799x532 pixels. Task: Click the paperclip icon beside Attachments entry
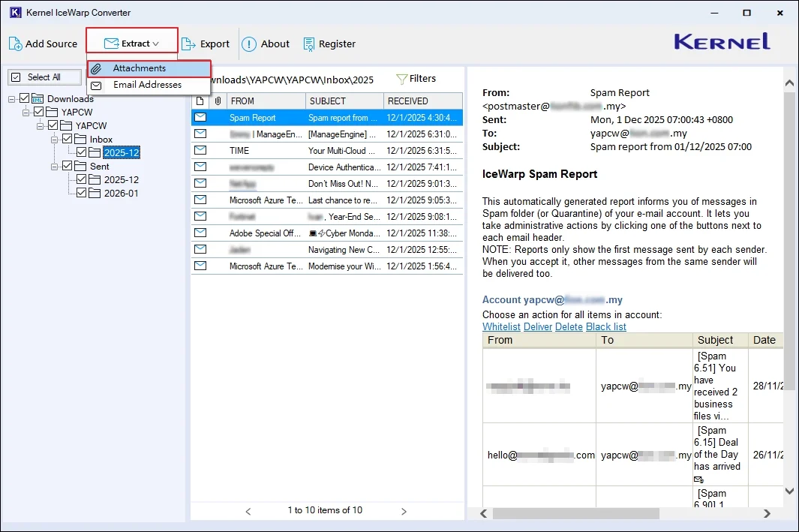[96, 68]
